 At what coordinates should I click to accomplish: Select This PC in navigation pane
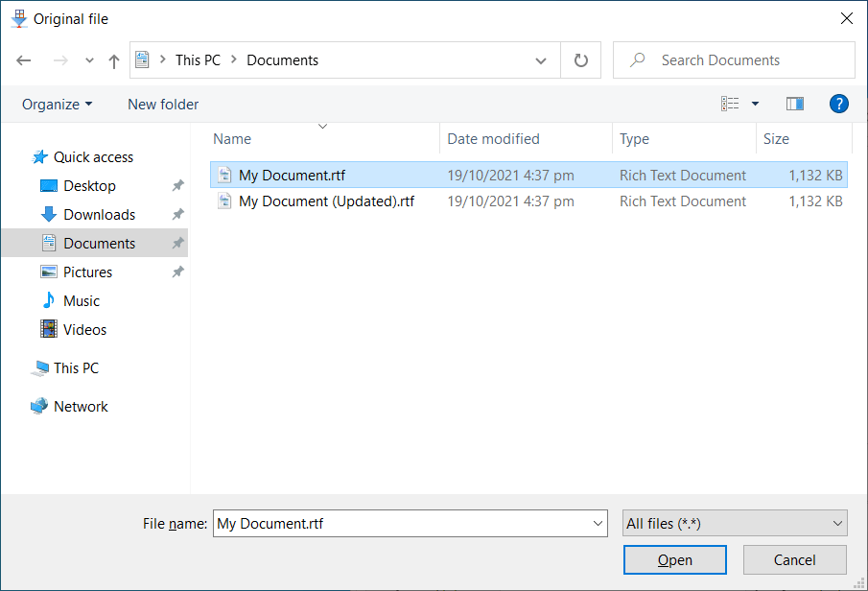[65, 368]
